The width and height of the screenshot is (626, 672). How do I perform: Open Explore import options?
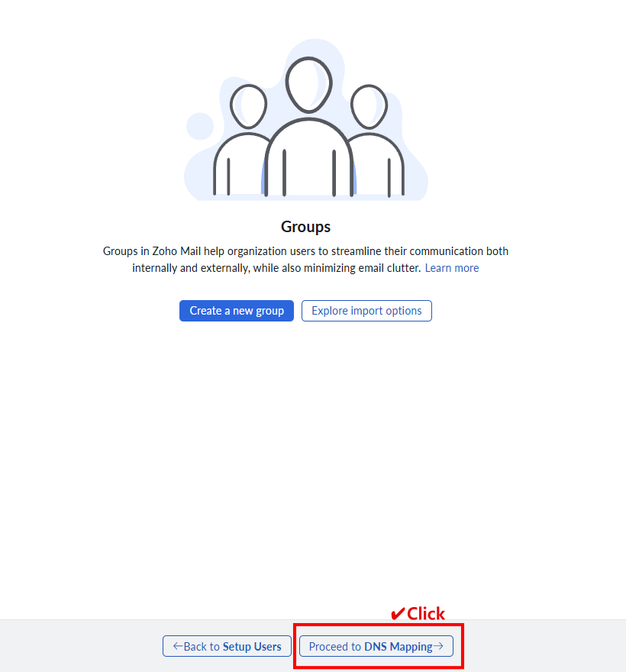pos(366,311)
